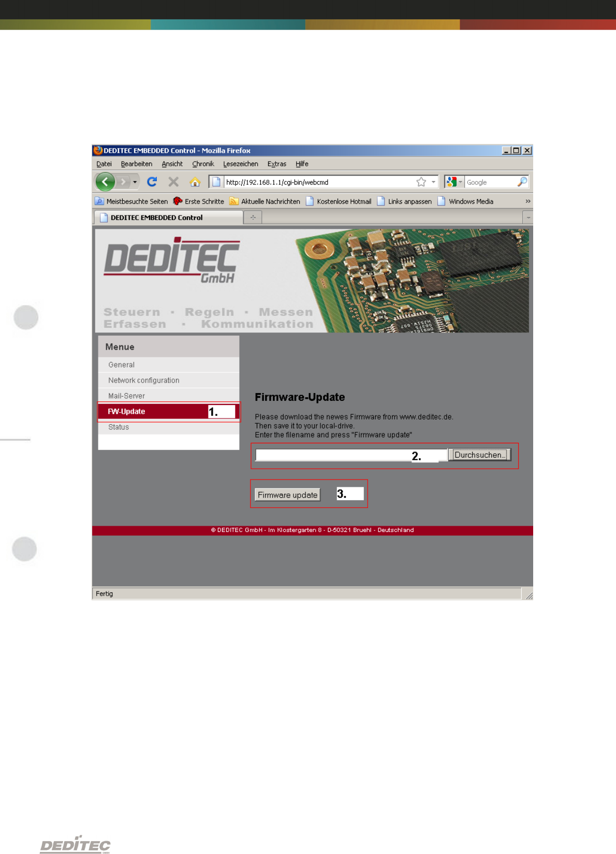Open the search engine selector dropdown

pyautogui.click(x=454, y=182)
